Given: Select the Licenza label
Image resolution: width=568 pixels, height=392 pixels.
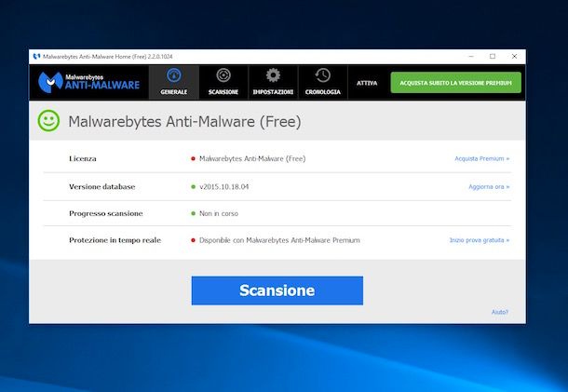Looking at the screenshot, I should tap(83, 158).
